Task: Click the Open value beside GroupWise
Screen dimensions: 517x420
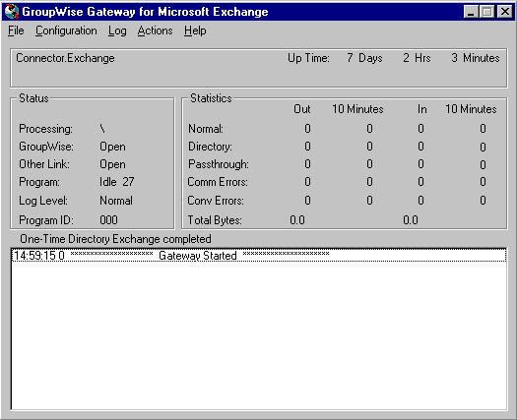Action: pos(112,147)
